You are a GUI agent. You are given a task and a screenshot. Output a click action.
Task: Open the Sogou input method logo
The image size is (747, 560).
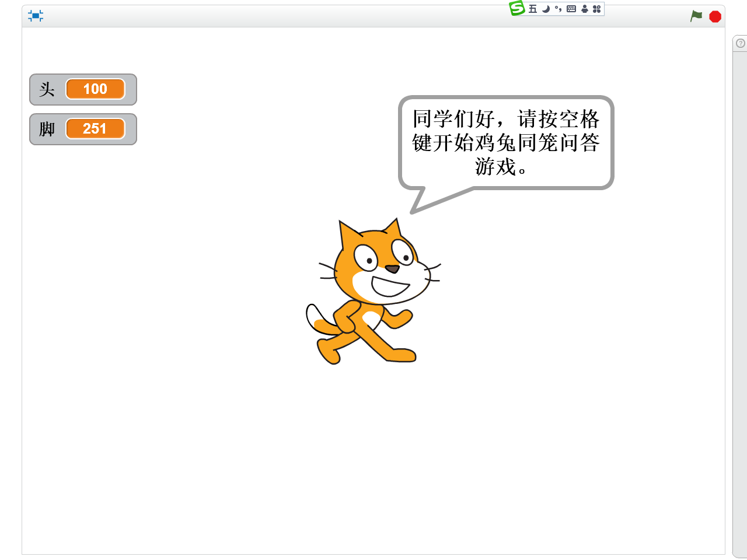[517, 8]
